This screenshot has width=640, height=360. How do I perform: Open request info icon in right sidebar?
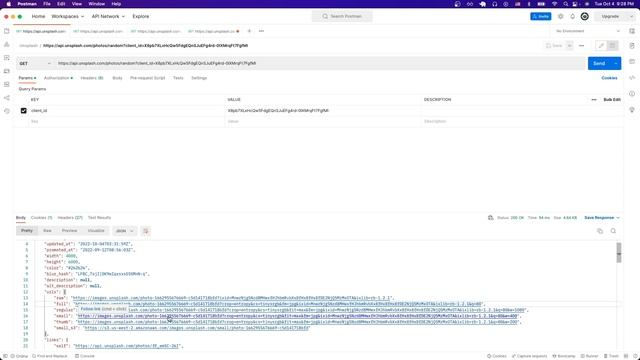pyautogui.click(x=632, y=93)
